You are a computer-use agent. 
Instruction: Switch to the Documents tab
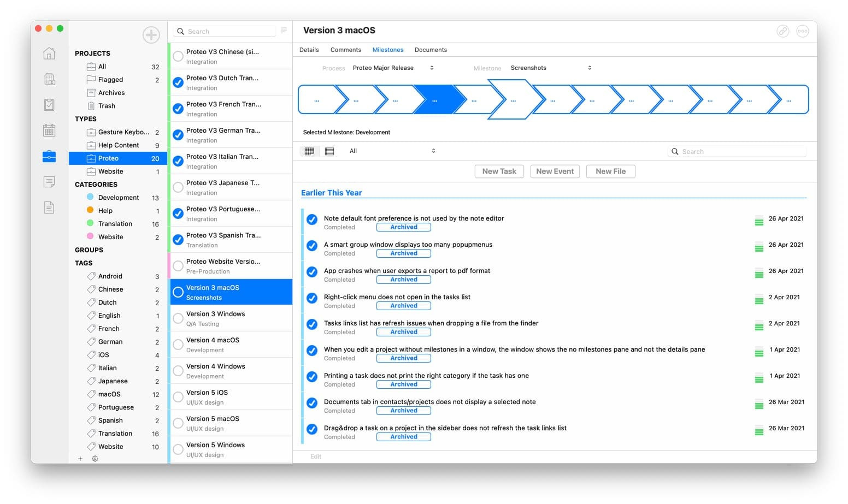coord(431,50)
